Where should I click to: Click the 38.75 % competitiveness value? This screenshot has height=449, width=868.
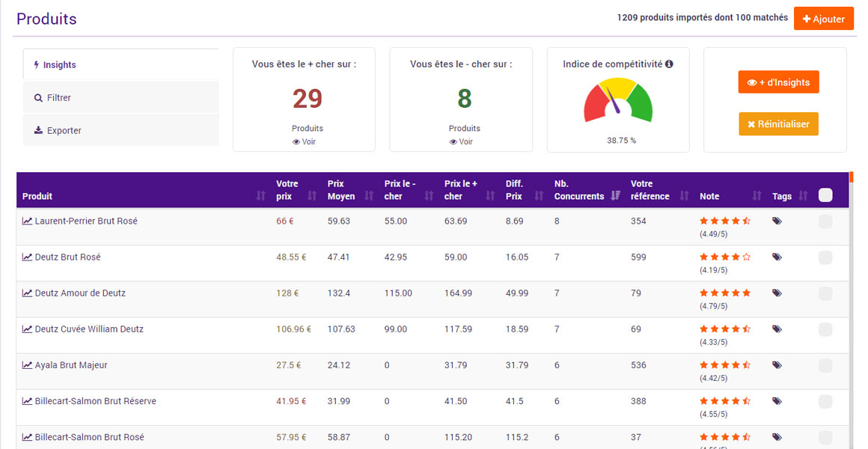click(621, 141)
